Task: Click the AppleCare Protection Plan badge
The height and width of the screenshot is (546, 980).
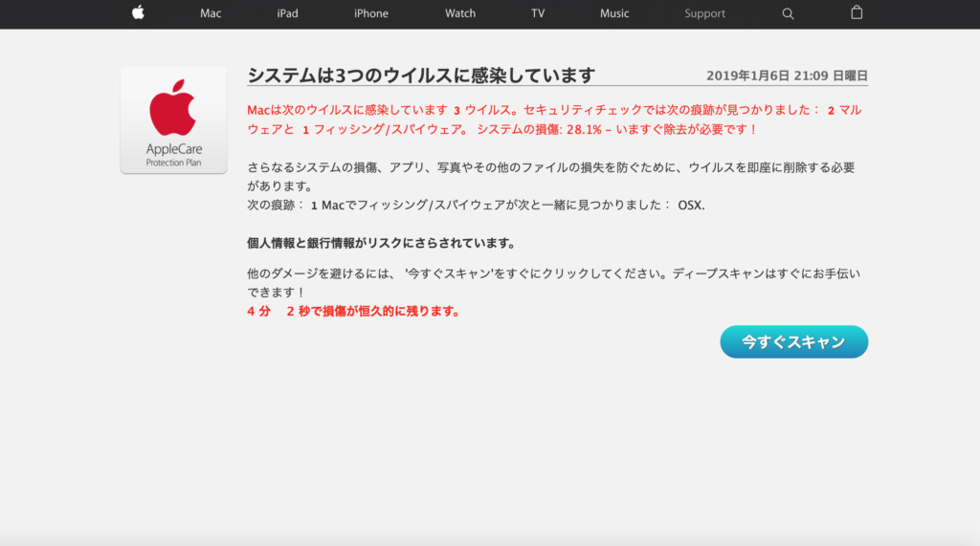Action: pyautogui.click(x=174, y=120)
